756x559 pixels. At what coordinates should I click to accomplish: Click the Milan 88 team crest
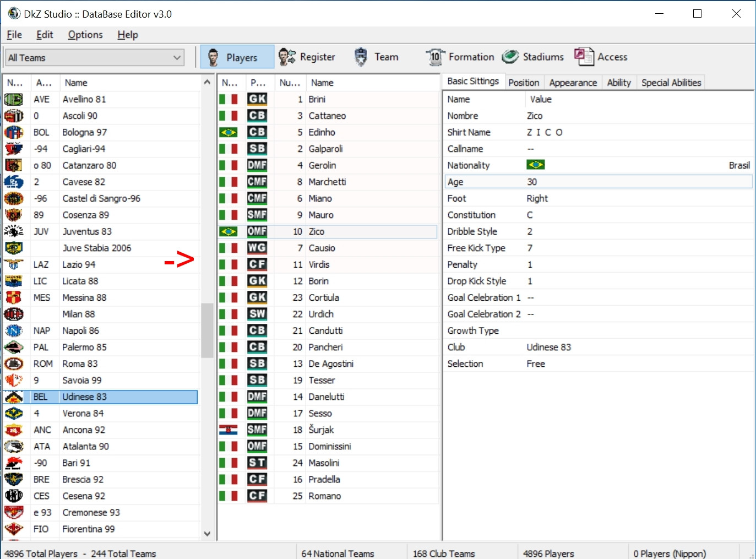click(x=14, y=314)
